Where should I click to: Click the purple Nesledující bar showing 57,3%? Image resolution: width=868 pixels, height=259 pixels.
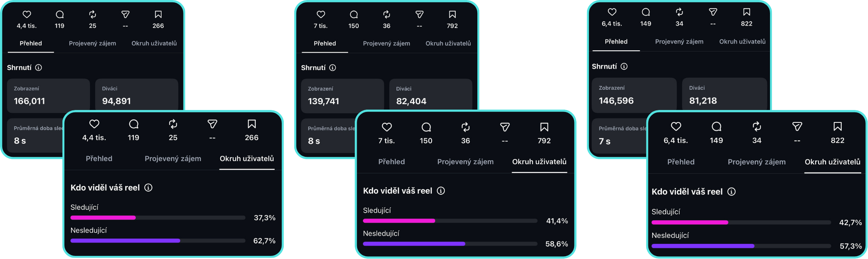pyautogui.click(x=703, y=246)
